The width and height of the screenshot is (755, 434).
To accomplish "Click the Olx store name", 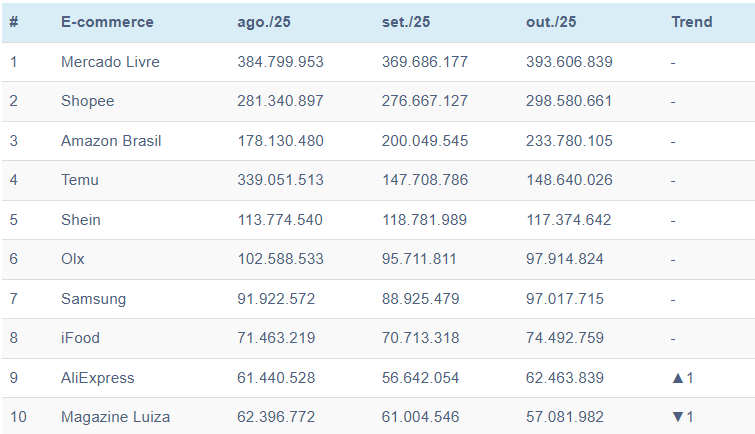I will [73, 259].
